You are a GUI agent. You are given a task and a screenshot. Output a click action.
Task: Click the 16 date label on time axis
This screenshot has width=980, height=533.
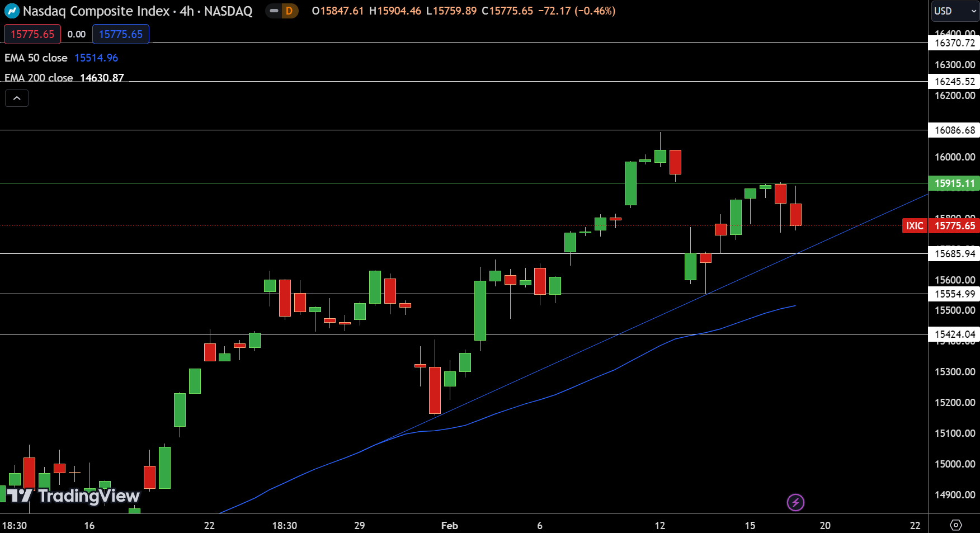89,525
